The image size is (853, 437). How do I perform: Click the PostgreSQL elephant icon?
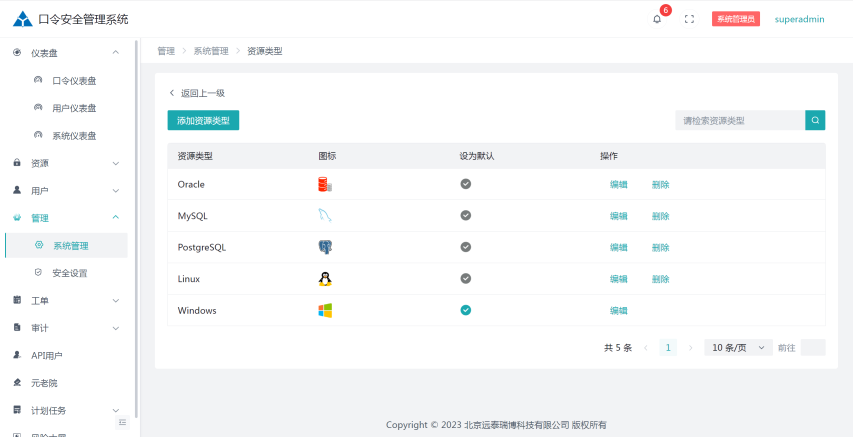point(324,247)
